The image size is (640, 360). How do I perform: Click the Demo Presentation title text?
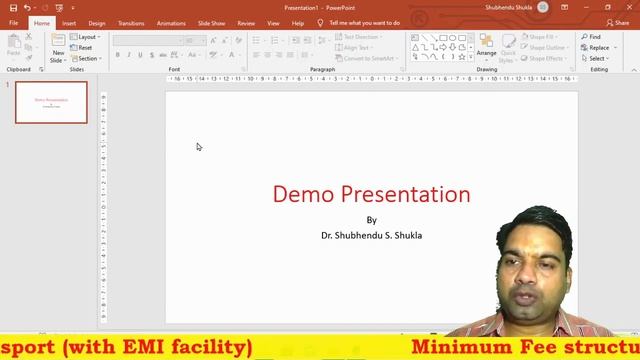371,194
